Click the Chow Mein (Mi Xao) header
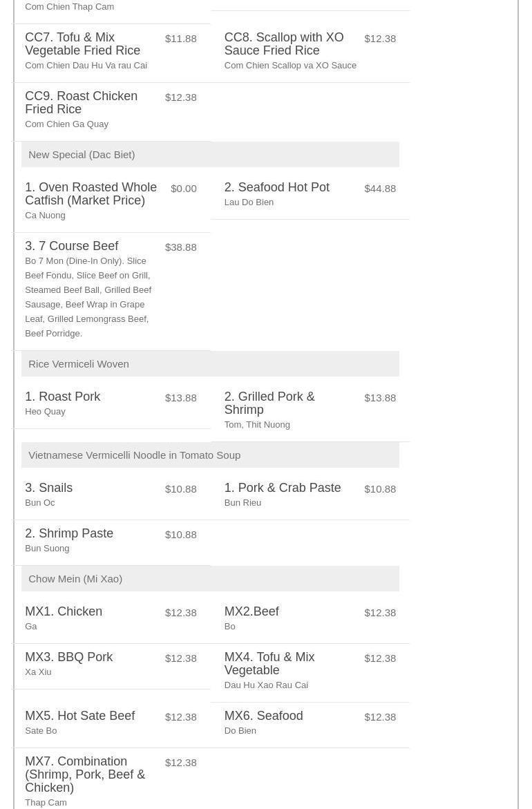 (75, 579)
